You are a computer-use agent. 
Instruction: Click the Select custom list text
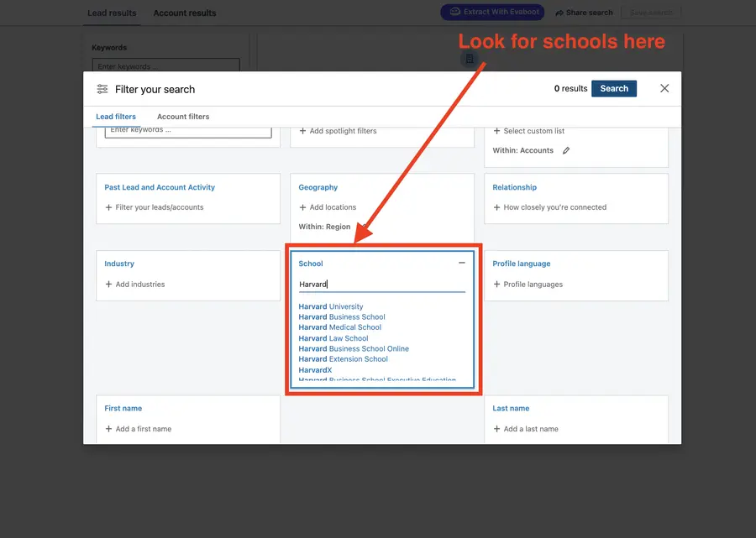coord(533,131)
